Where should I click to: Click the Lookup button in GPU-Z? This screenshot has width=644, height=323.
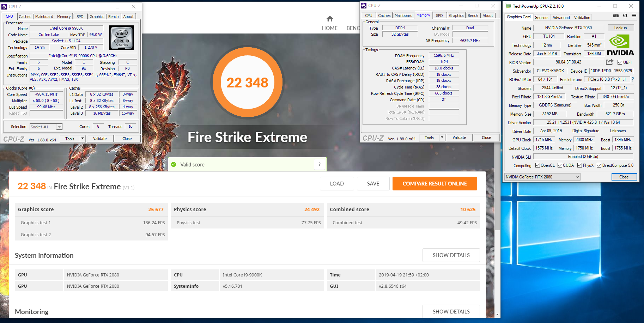pos(620,28)
